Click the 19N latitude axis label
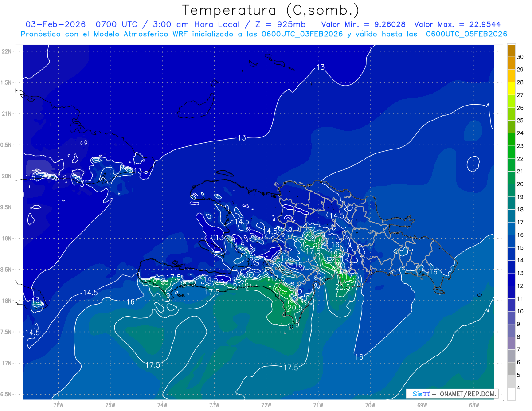This screenshot has width=532, height=411. coord(7,239)
